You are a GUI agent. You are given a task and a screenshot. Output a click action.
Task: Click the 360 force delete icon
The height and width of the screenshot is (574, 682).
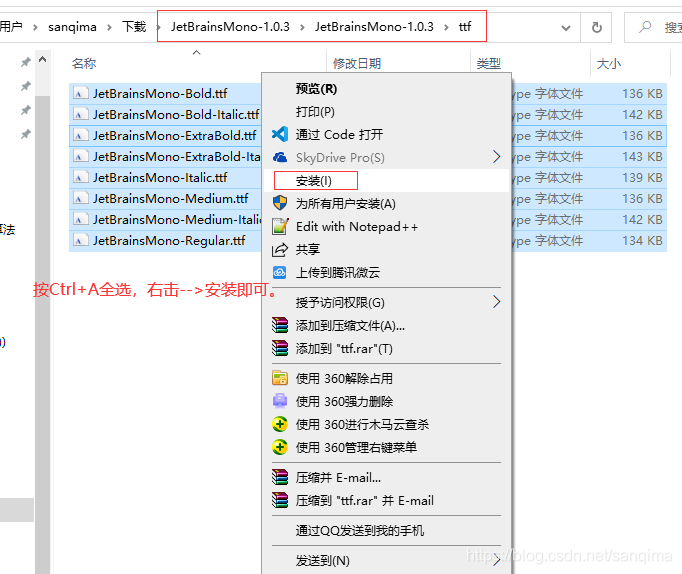click(280, 401)
